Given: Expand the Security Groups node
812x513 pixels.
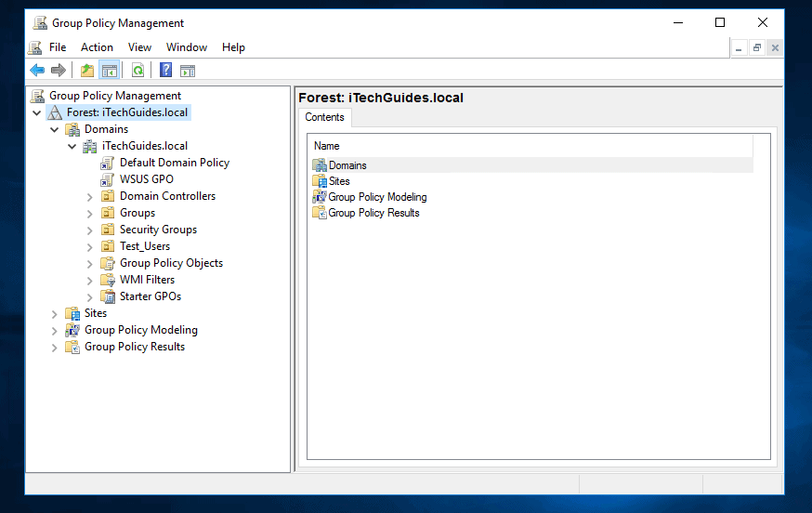Looking at the screenshot, I should 89,230.
